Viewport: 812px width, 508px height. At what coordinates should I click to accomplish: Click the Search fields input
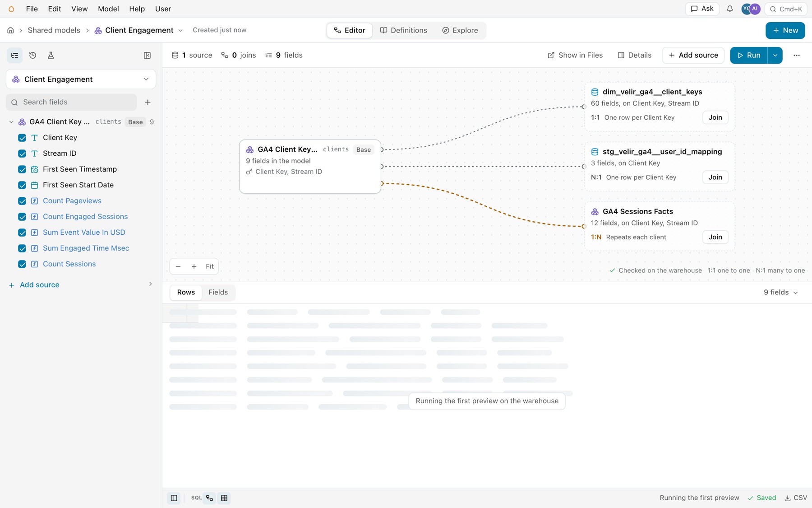point(72,102)
